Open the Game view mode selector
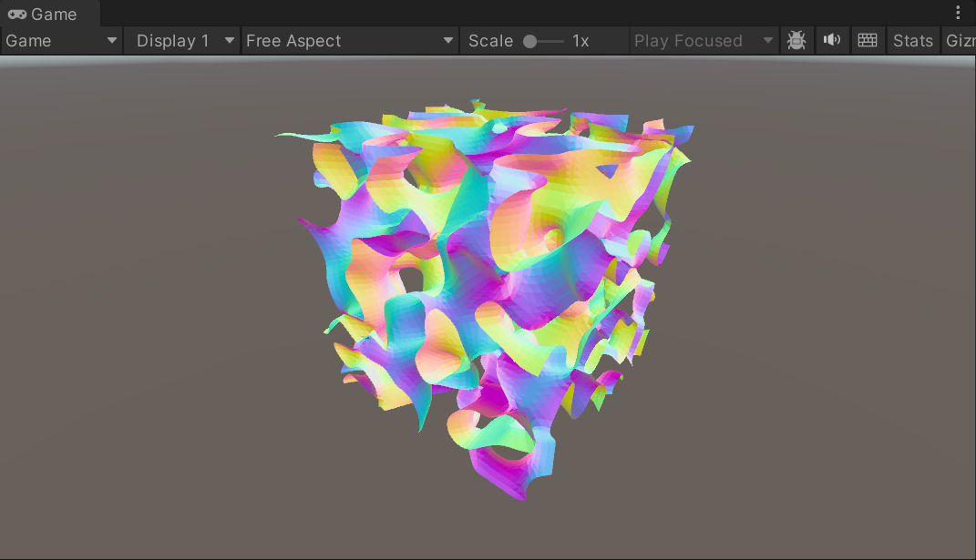The width and height of the screenshot is (976, 560). click(59, 40)
